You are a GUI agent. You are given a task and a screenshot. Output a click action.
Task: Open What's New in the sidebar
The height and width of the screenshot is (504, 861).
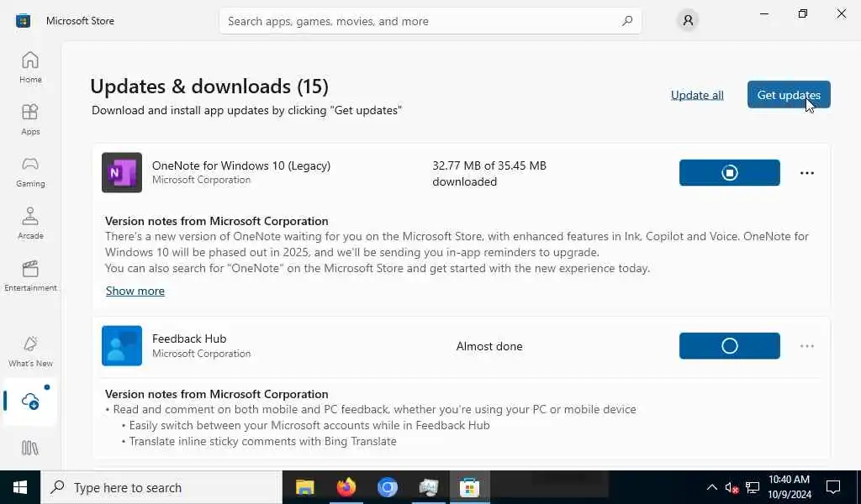tap(30, 351)
